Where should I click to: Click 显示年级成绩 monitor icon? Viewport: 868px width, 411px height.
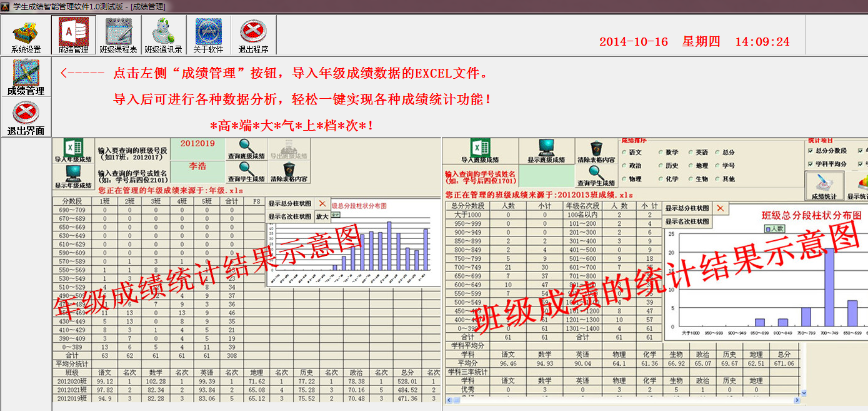[73, 175]
